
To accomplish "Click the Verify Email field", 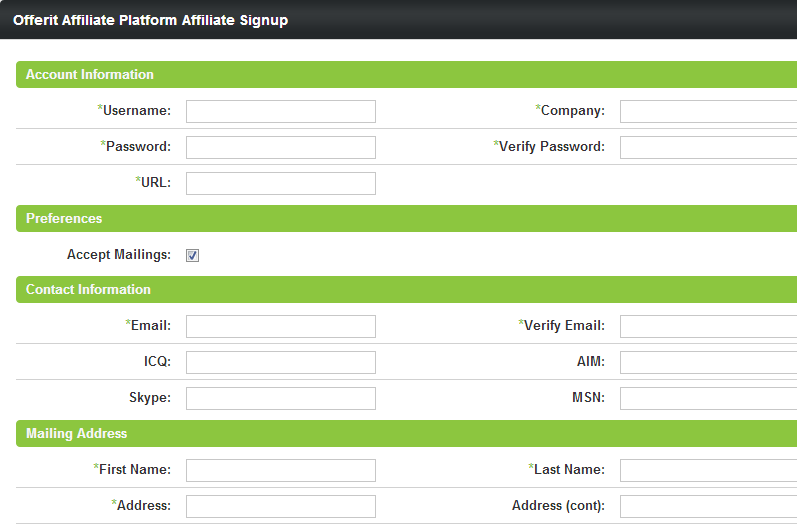I will (x=708, y=326).
